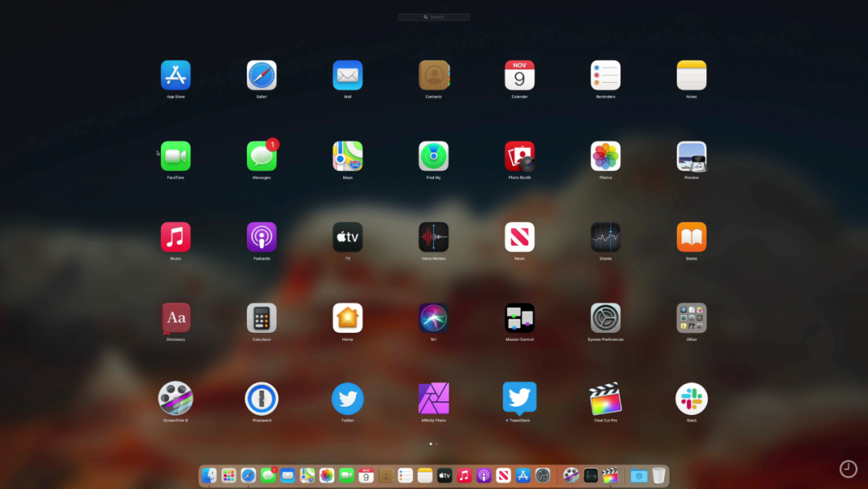Open Maps in the Launchpad grid
868x489 pixels.
(348, 156)
